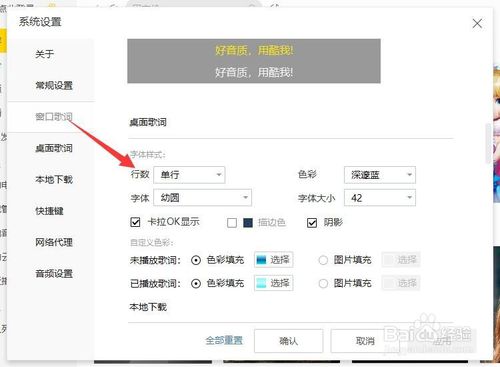Open the 关于 settings section
Screen dimensions: 500x367
pyautogui.click(x=45, y=54)
